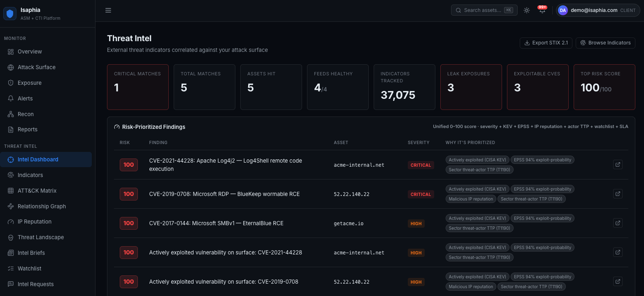Click risk score 100 on Log4Shell row

[x=129, y=165]
